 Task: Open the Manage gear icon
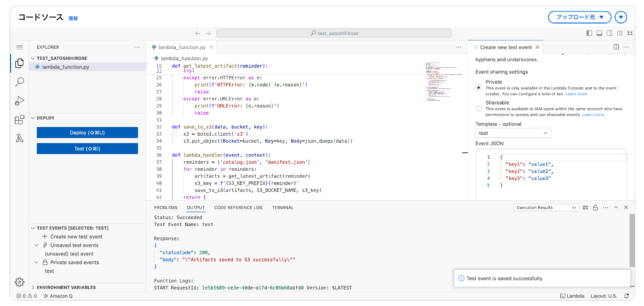(19, 282)
